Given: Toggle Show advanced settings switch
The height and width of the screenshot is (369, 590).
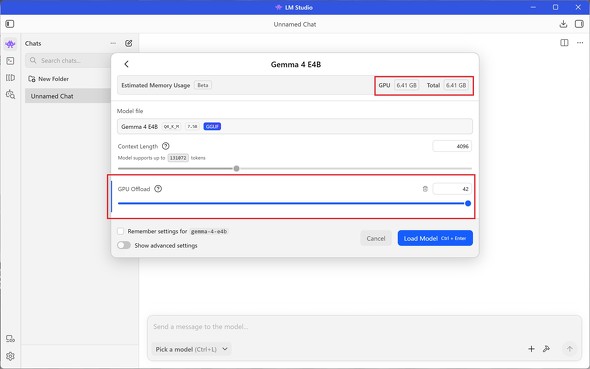Looking at the screenshot, I should point(124,245).
